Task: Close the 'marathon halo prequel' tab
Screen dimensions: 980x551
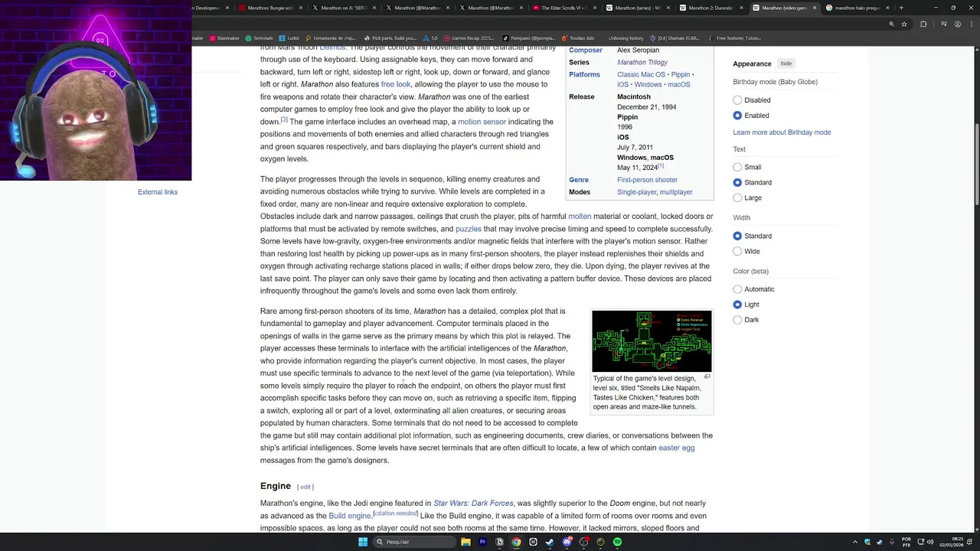Action: tap(888, 8)
